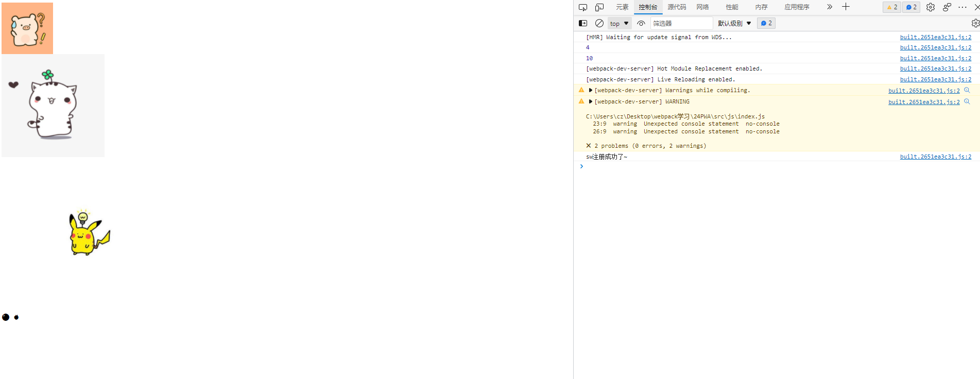Switch to the 源代码 tab

pos(677,7)
